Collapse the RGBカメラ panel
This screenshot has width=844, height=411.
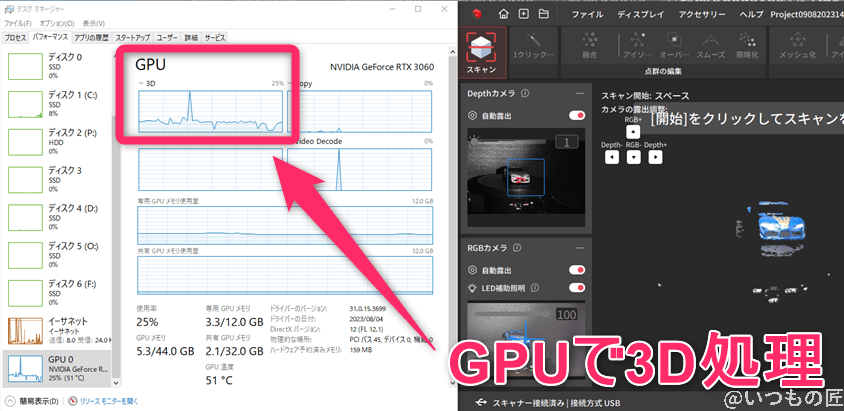(579, 248)
